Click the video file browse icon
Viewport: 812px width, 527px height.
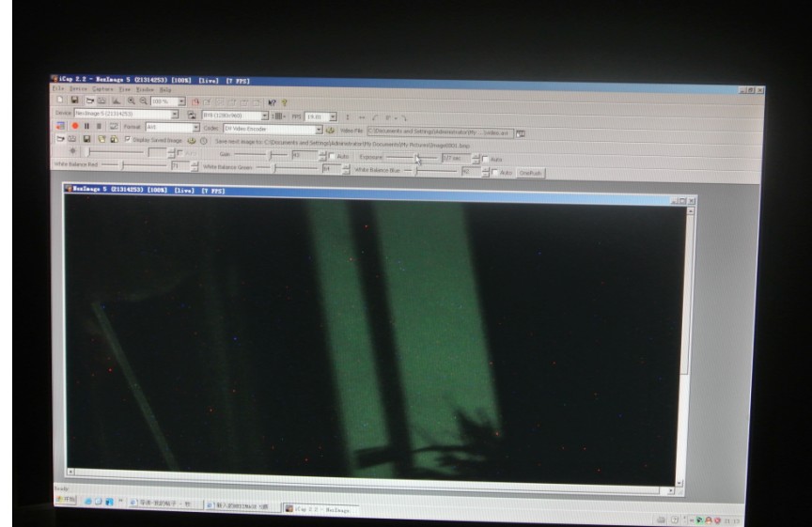click(521, 132)
